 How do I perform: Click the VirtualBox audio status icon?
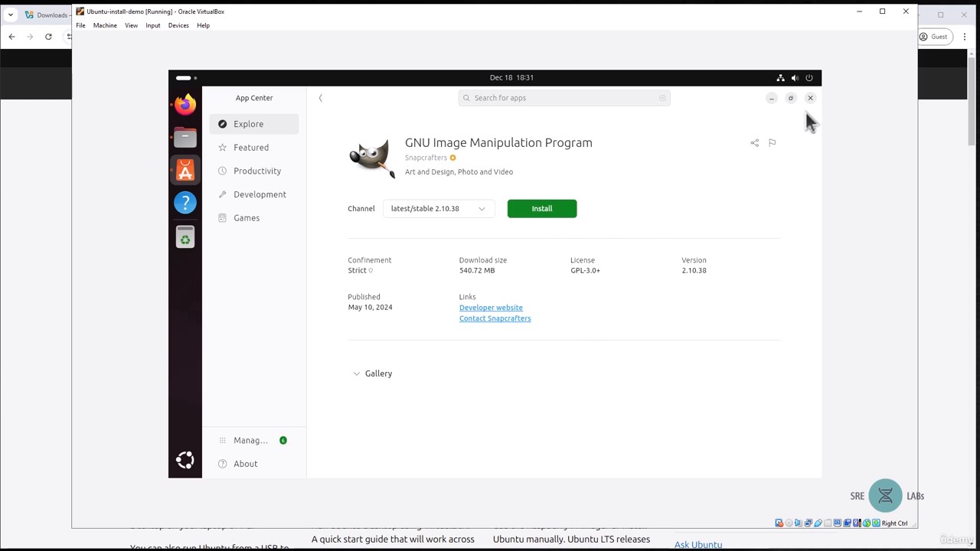click(799, 523)
